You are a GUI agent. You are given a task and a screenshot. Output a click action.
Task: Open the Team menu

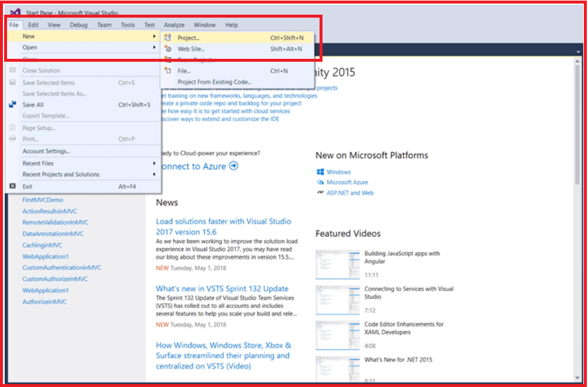104,25
